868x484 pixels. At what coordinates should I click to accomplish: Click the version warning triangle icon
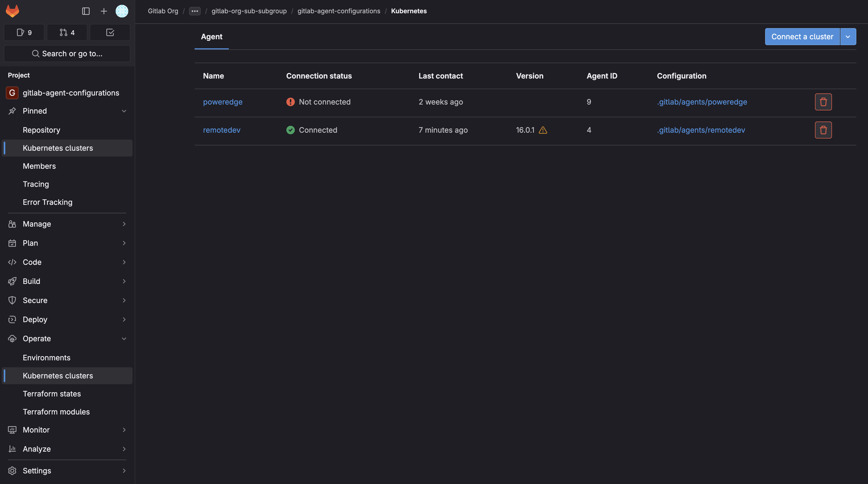pyautogui.click(x=542, y=130)
